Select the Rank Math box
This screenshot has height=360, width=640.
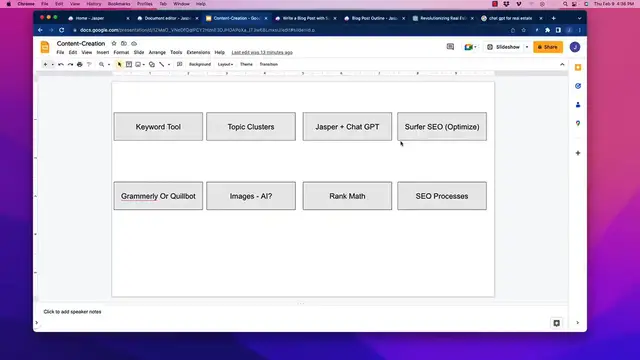click(347, 196)
